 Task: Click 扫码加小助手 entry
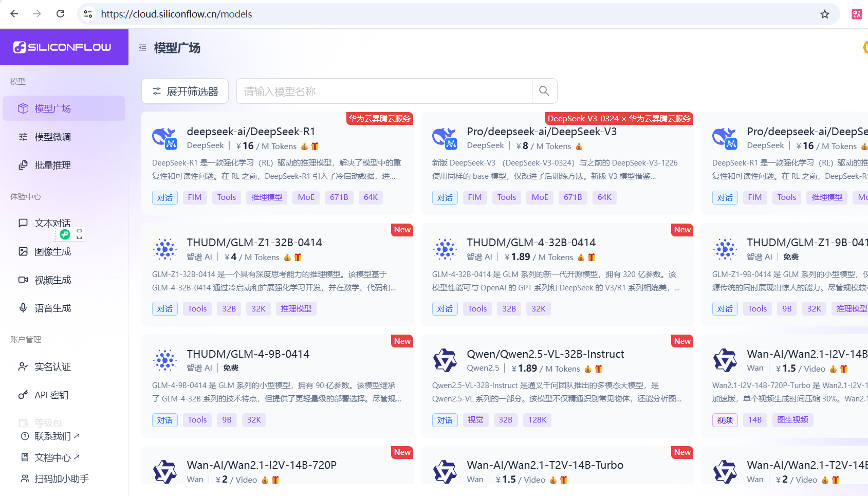tap(61, 479)
